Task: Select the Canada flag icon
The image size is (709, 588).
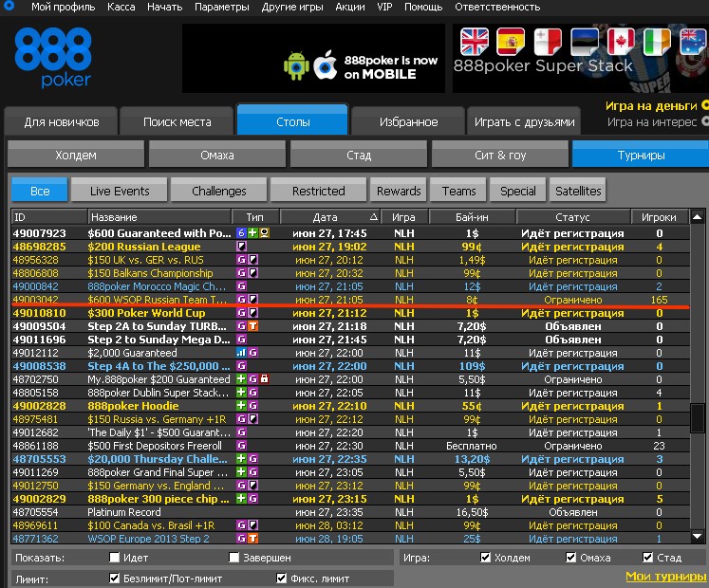Action: 621,42
